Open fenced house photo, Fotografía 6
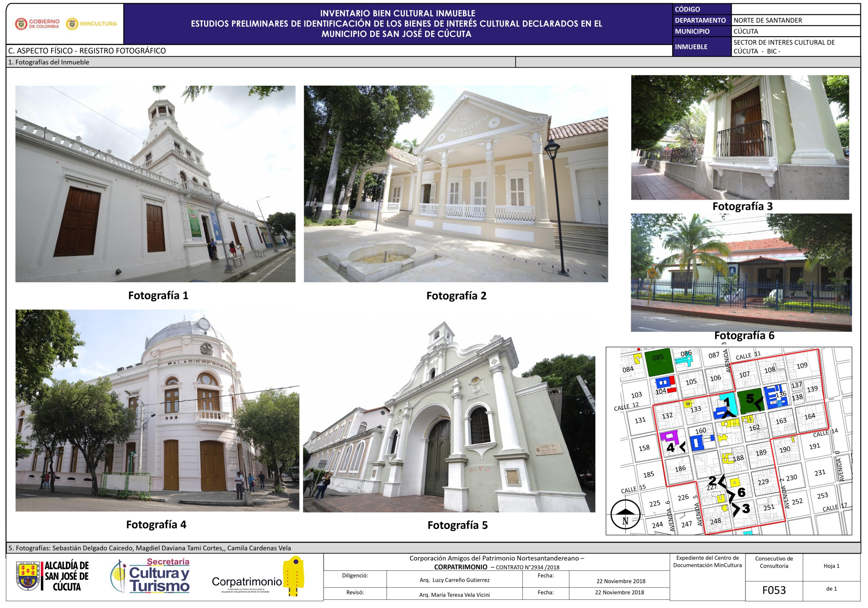 (x=741, y=272)
